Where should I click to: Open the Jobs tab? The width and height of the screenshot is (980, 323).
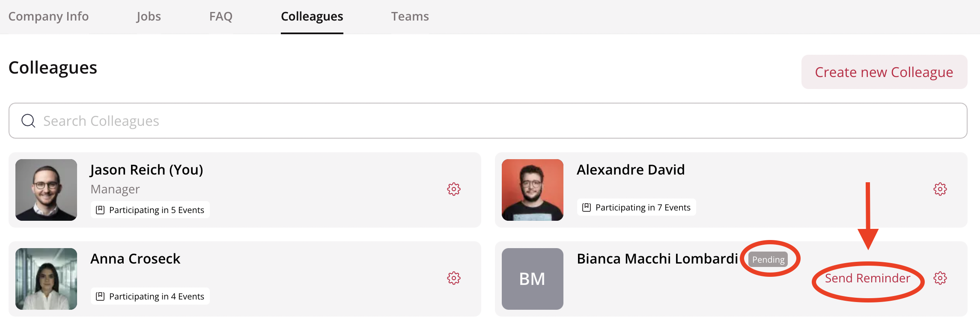tap(149, 16)
